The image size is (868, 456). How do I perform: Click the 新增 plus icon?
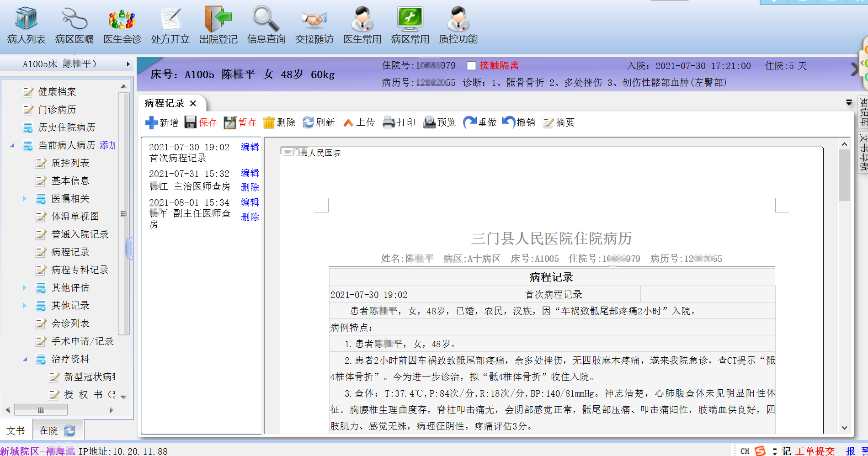[x=151, y=122]
